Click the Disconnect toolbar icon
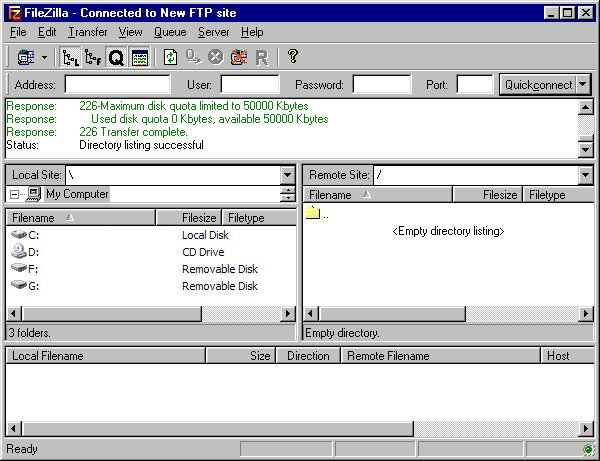Screen dimensions: 600x461 click(239, 57)
